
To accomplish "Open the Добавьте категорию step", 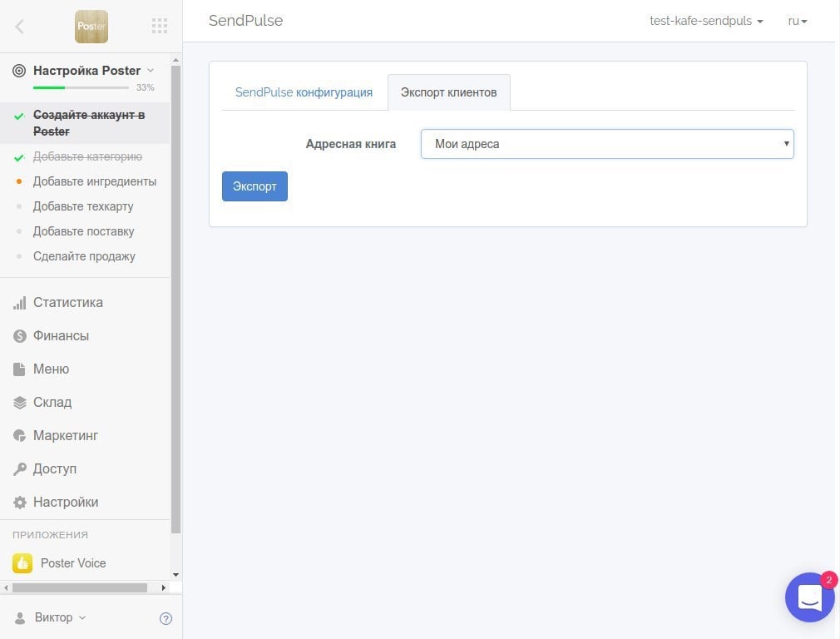I will tap(87, 156).
